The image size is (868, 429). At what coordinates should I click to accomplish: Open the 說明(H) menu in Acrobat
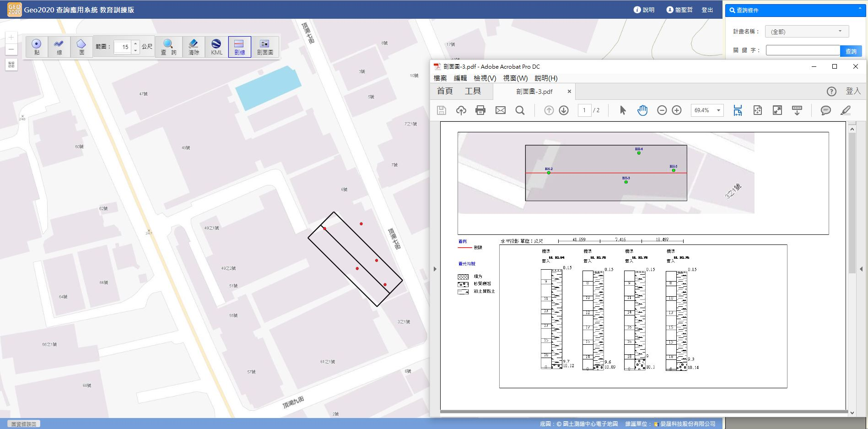pos(546,78)
